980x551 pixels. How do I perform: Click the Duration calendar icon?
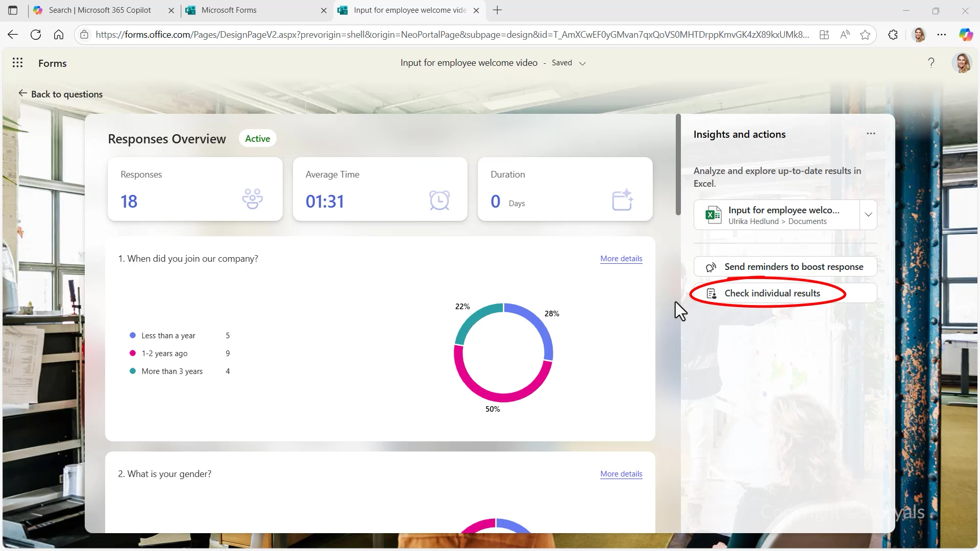623,199
